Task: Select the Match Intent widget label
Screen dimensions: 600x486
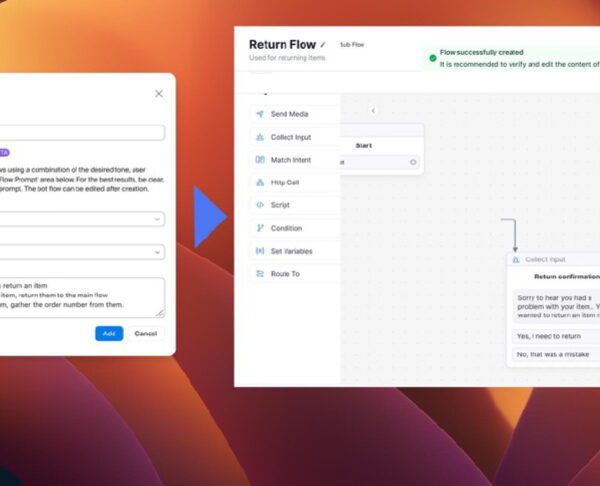Action: pos(291,160)
